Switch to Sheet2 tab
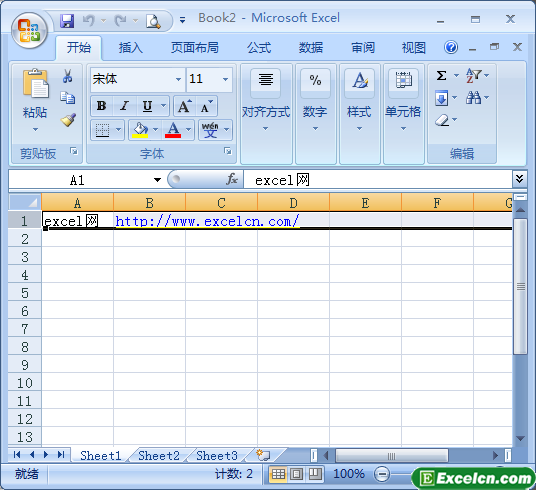The width and height of the screenshot is (536, 490). coord(159,455)
